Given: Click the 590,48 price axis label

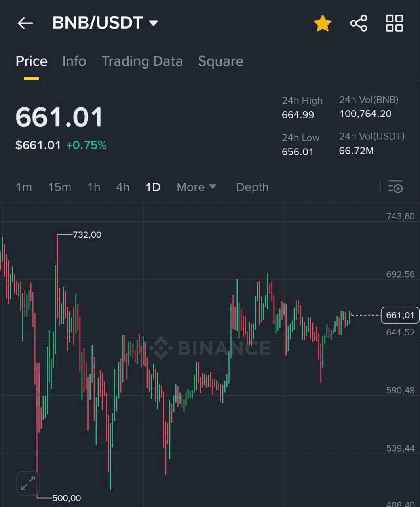Looking at the screenshot, I should coord(401,391).
